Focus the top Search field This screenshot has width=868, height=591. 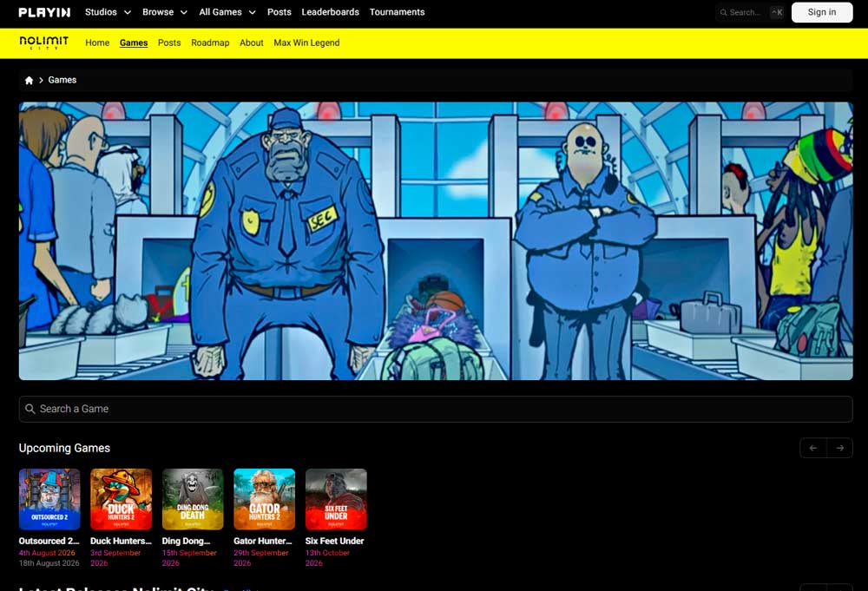pyautogui.click(x=751, y=12)
